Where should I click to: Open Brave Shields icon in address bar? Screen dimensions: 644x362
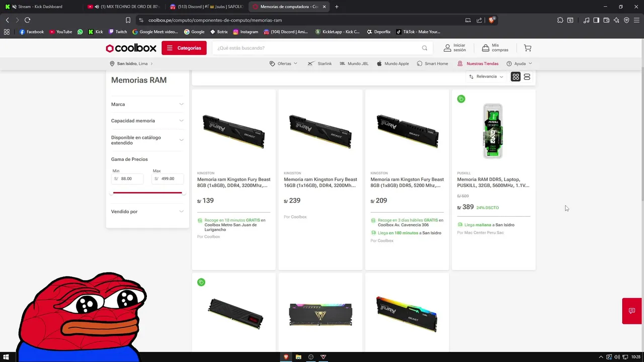[492, 20]
